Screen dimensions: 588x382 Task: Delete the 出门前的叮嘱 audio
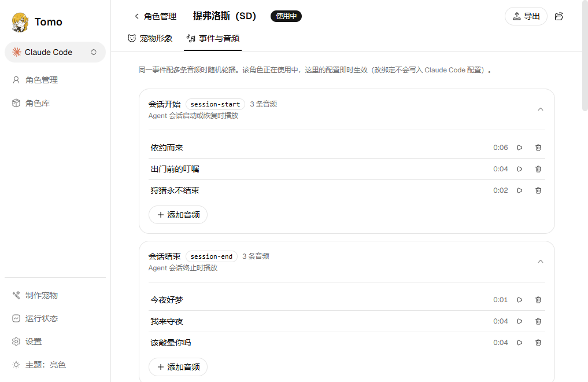[x=538, y=169]
